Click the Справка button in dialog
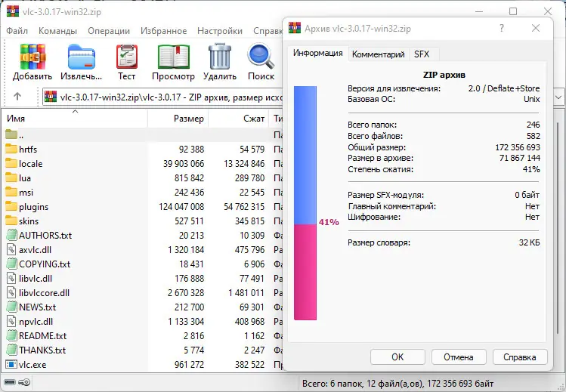The image size is (566, 392). point(519,357)
